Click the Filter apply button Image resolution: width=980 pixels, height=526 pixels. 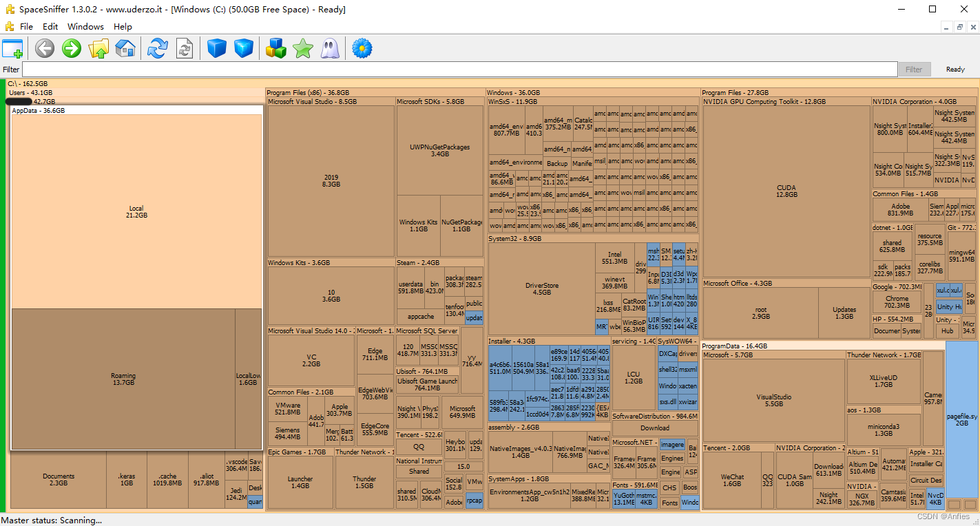914,70
